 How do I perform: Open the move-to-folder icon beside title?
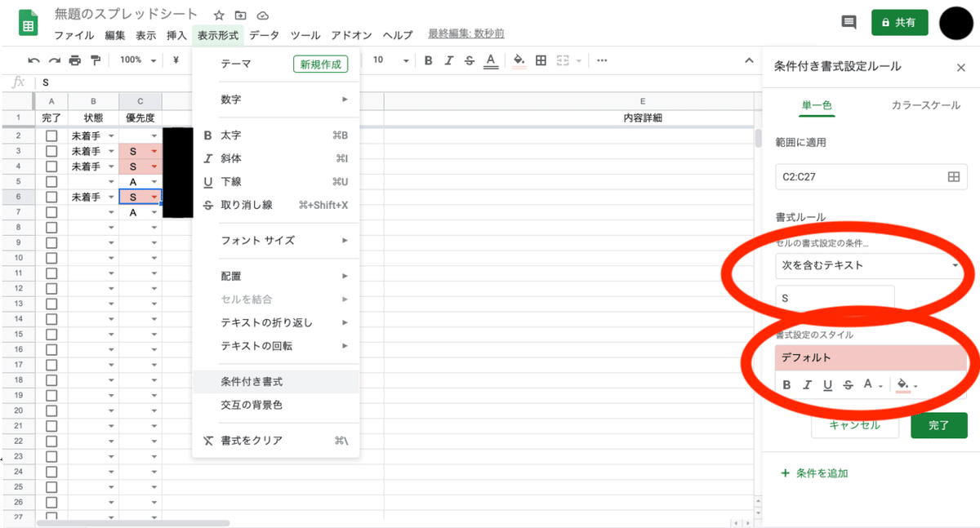tap(241, 16)
